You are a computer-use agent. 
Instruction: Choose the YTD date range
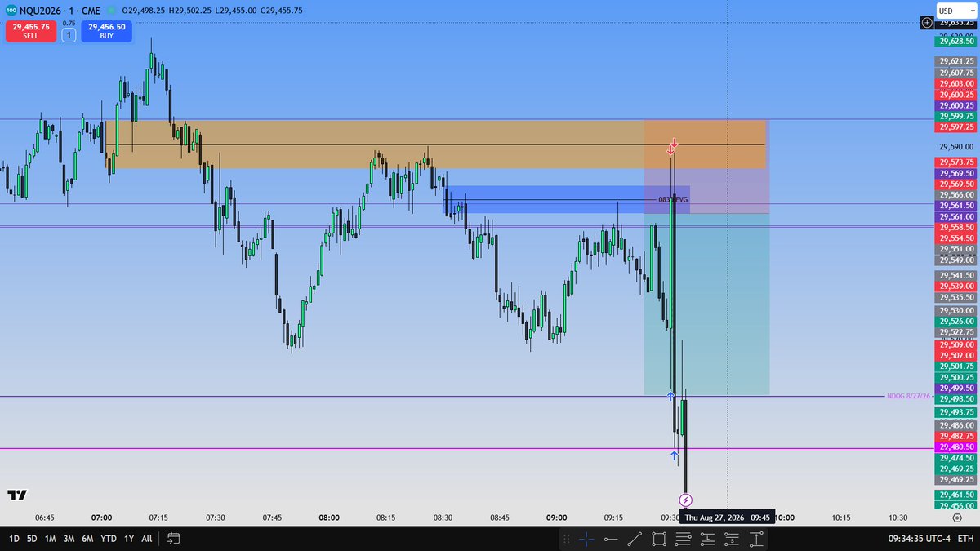point(108,539)
